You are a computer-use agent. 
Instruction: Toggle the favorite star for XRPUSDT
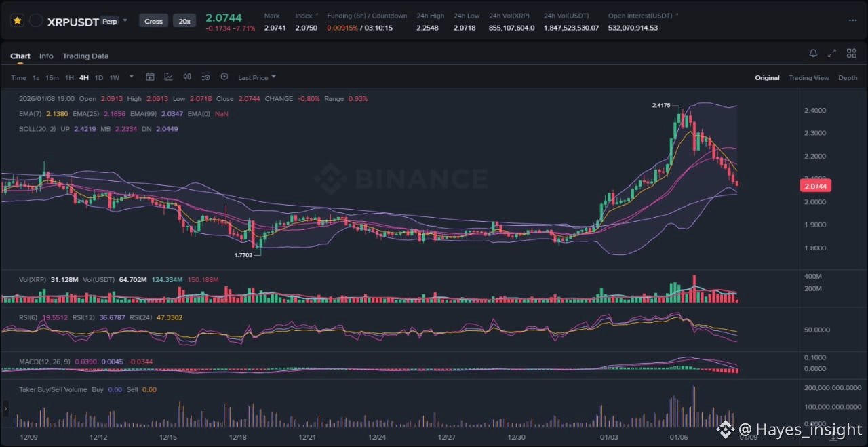18,21
